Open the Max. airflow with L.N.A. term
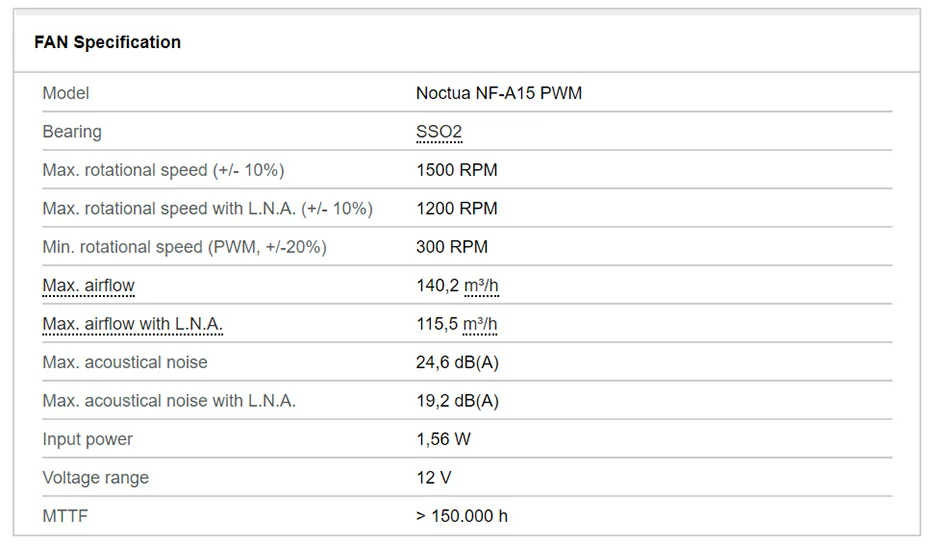Screen dimensions: 930x545 [132, 324]
